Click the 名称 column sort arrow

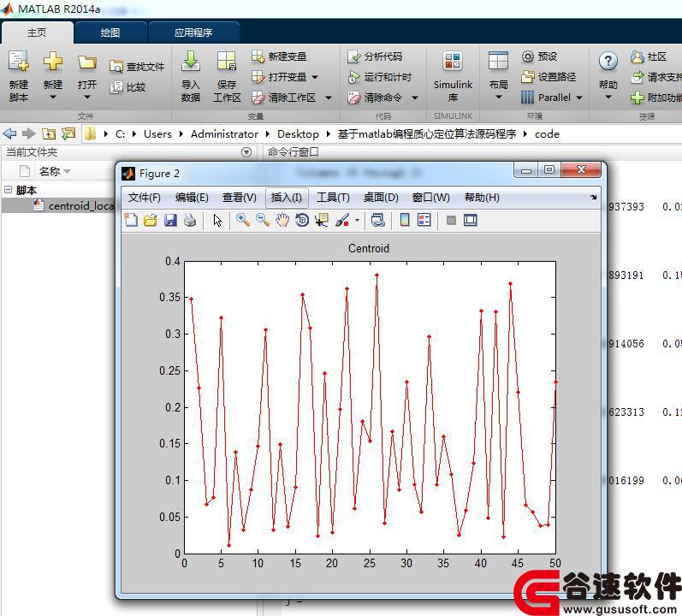[x=67, y=172]
